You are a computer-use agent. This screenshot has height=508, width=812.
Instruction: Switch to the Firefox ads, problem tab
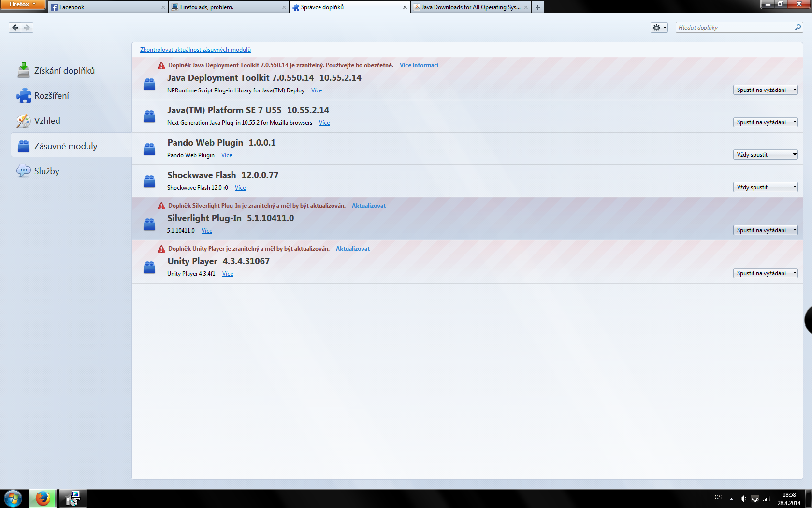tap(228, 7)
